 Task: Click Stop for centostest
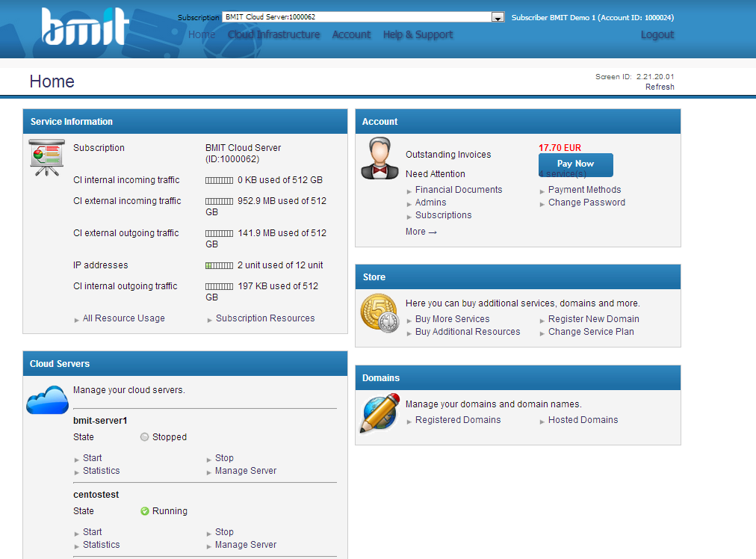point(224,532)
